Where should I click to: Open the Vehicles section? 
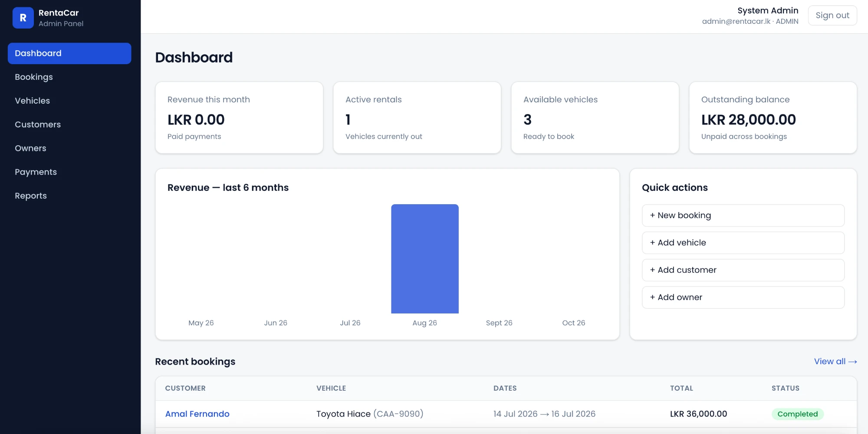(x=69, y=101)
